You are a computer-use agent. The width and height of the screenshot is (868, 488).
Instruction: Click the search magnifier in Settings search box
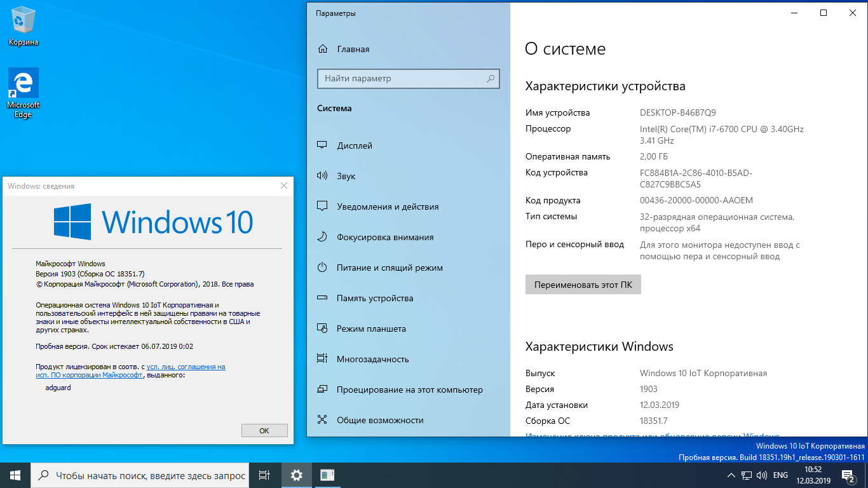[491, 79]
